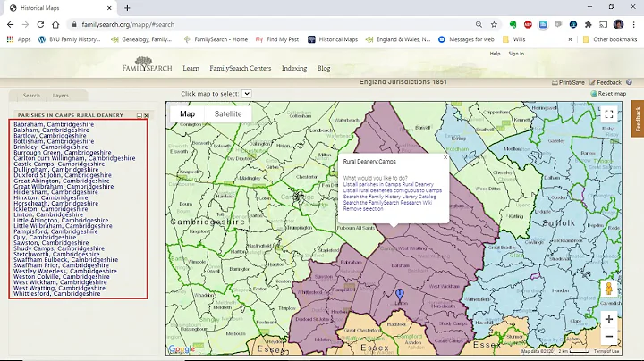Screen dimensions: 644x361
Task: Show more bookmarks with the double chevron
Action: point(570,39)
